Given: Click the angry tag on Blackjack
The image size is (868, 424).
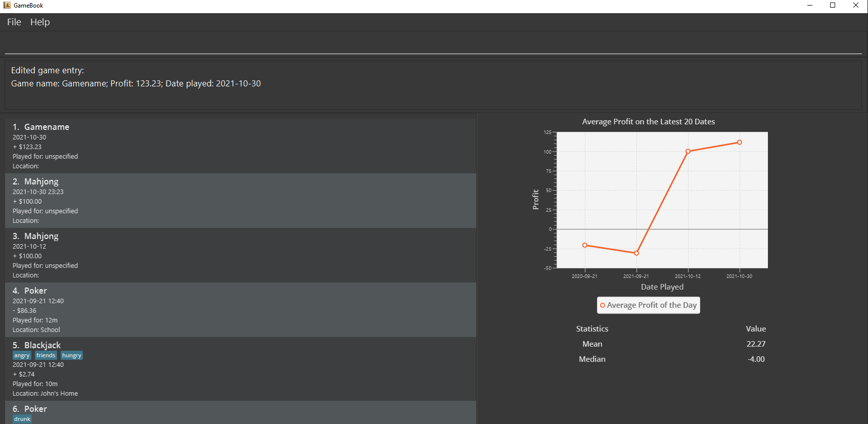Looking at the screenshot, I should pyautogui.click(x=22, y=355).
